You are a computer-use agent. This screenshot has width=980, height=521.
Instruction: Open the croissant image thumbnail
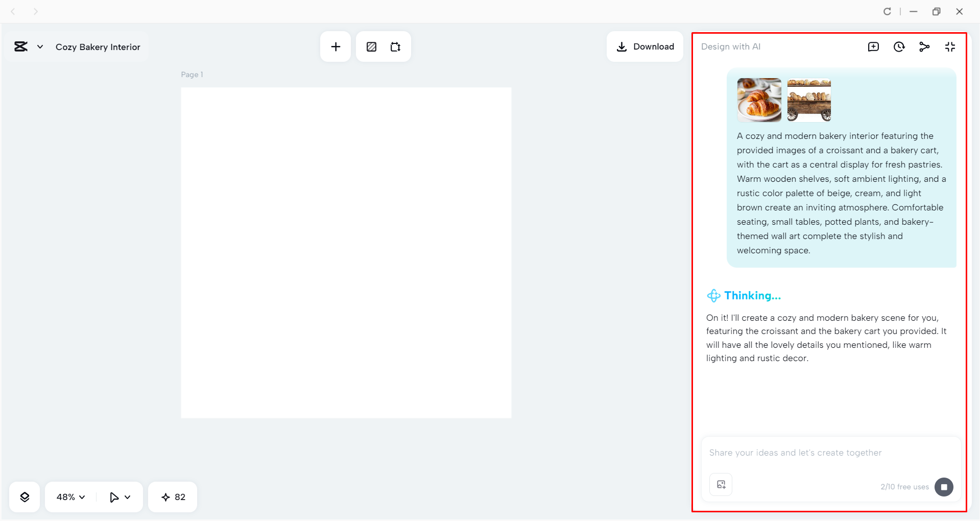759,100
